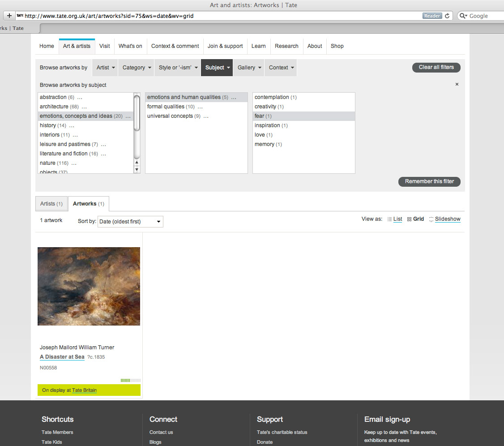Switch to List view link
The width and height of the screenshot is (504, 446).
[x=397, y=219]
